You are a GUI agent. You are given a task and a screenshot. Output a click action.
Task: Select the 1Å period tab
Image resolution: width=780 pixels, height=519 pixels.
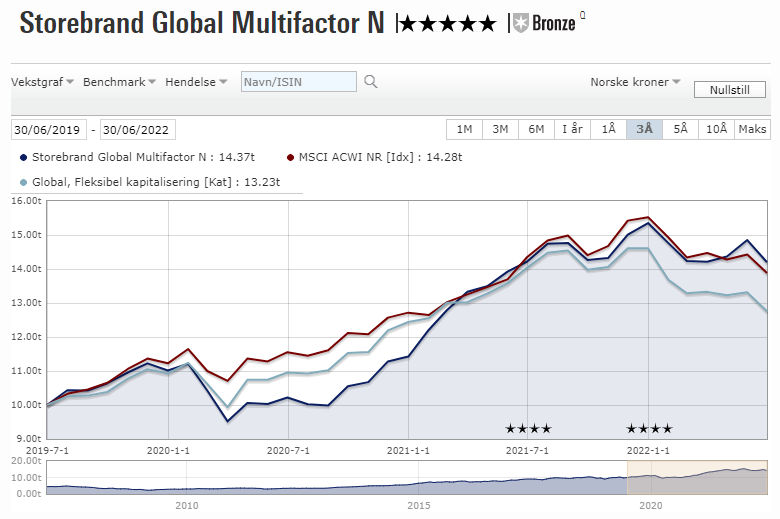(x=608, y=129)
